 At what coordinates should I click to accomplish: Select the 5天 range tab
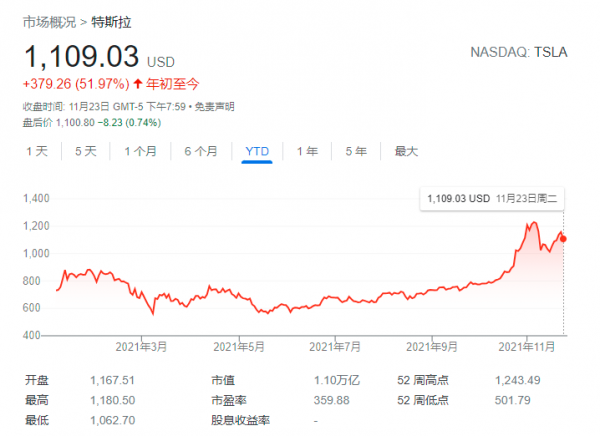point(85,151)
